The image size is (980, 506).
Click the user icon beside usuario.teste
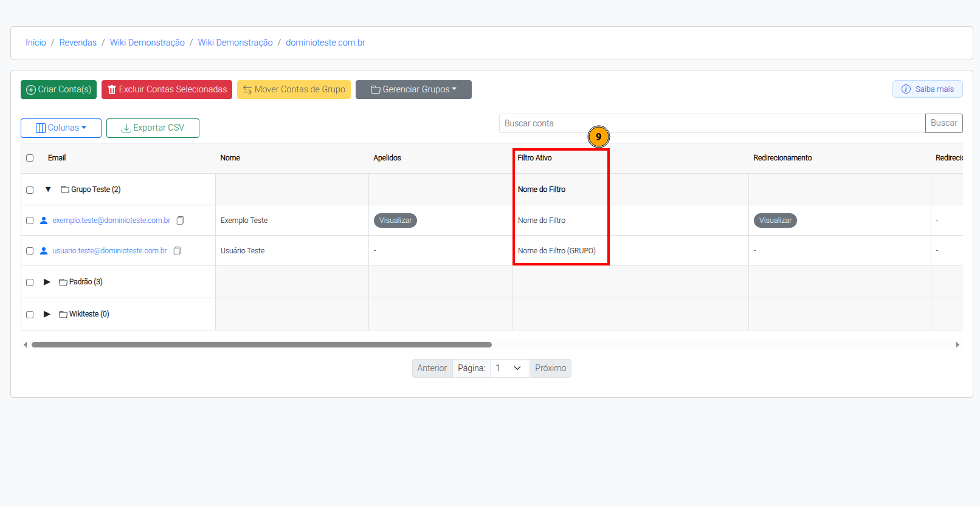pos(44,251)
